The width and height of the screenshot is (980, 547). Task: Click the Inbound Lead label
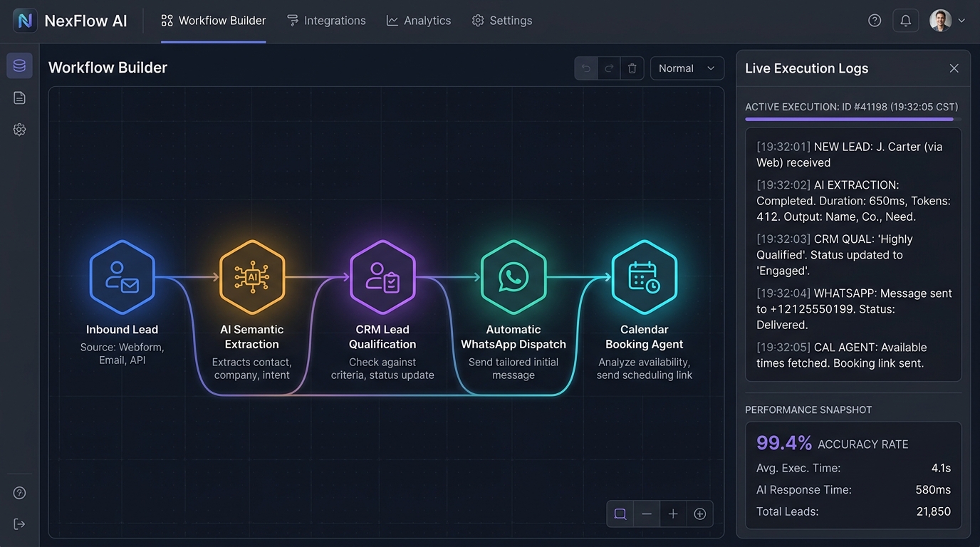[x=123, y=330]
